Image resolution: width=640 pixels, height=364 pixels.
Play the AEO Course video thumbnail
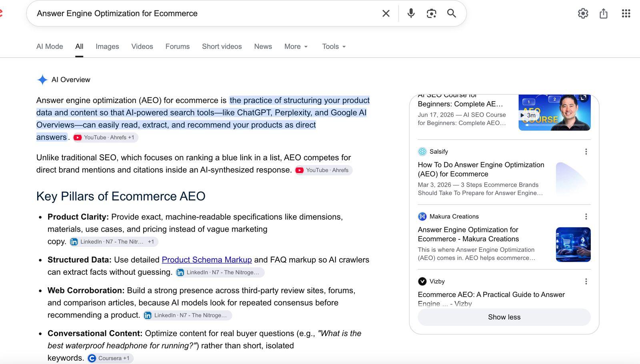[554, 113]
